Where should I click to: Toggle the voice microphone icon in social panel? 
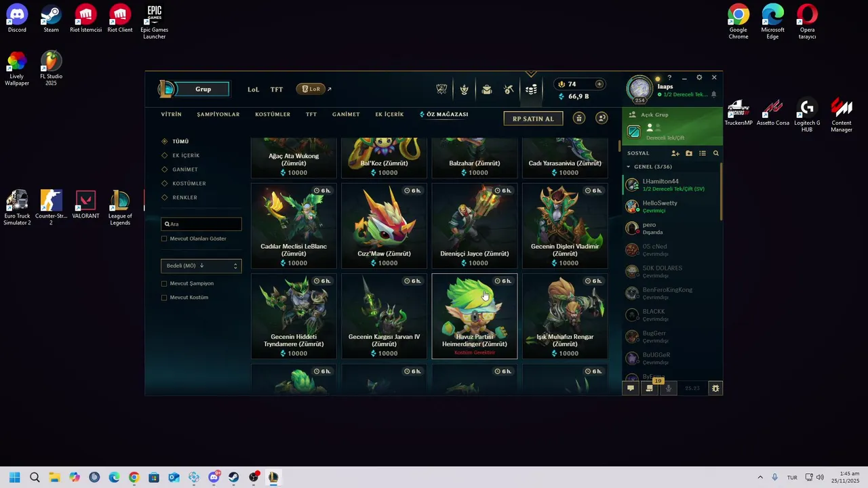click(x=669, y=388)
